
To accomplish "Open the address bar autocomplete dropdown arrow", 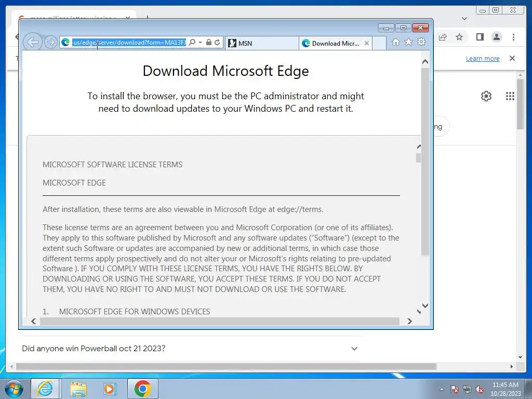I will [x=200, y=43].
